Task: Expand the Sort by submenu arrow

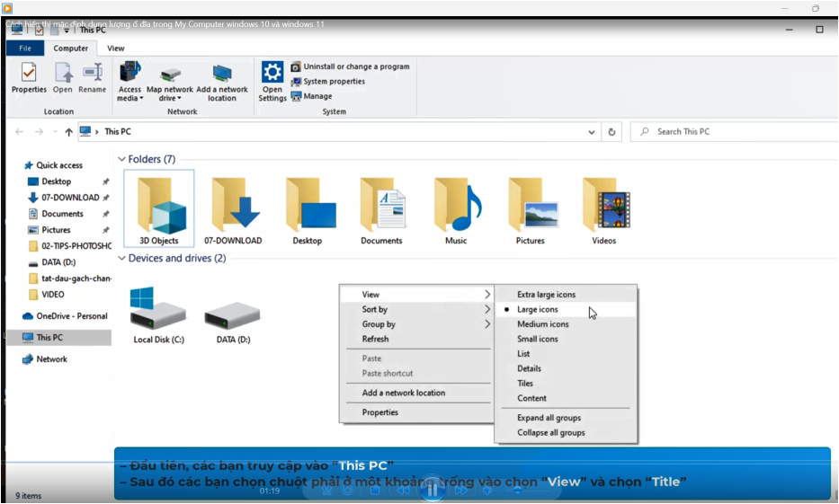Action: (x=486, y=309)
